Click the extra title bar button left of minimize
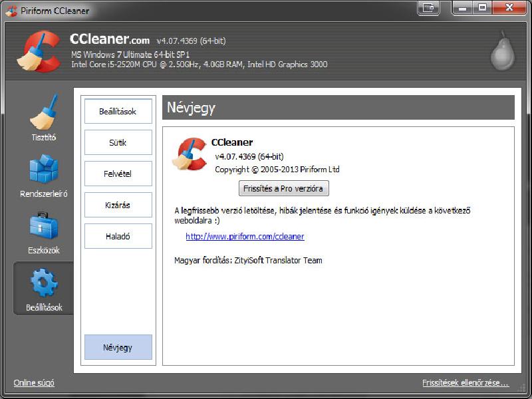Image resolution: width=532 pixels, height=399 pixels. (428, 7)
